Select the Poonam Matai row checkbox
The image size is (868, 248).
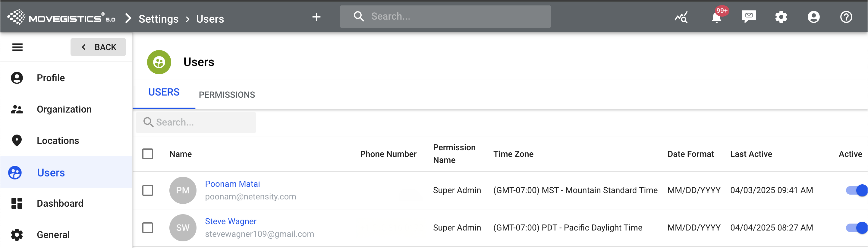pyautogui.click(x=148, y=190)
